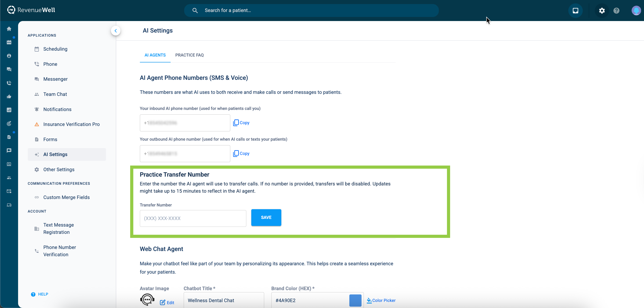Click the envelope mail icon in left rail

tap(9, 191)
